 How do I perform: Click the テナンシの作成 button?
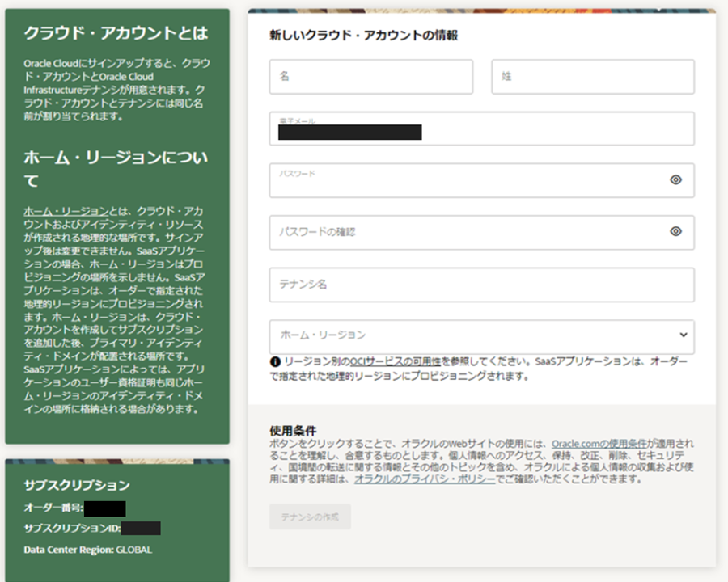tap(310, 517)
